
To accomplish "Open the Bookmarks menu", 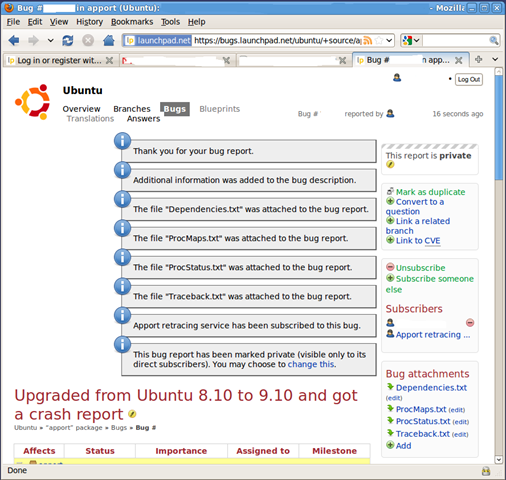I will [132, 22].
